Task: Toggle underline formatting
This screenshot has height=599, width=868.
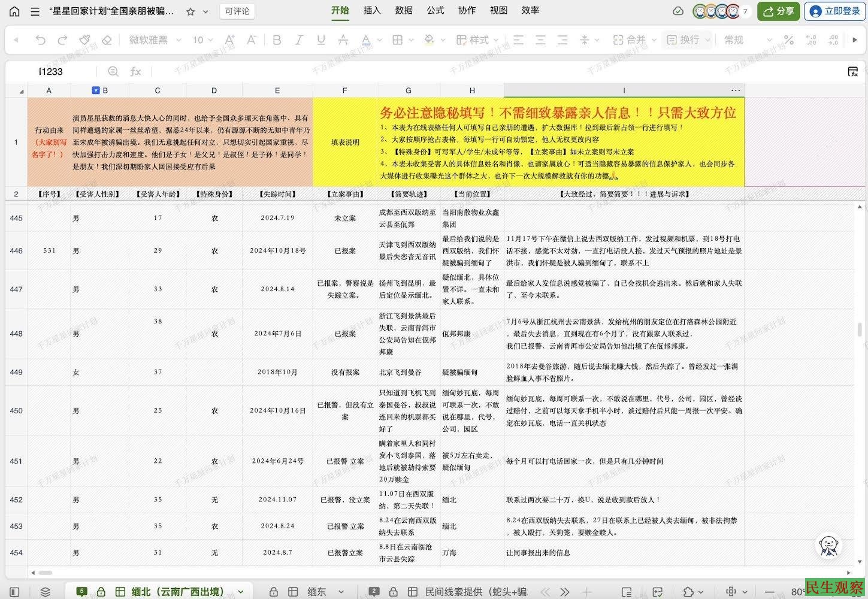Action: pyautogui.click(x=321, y=40)
